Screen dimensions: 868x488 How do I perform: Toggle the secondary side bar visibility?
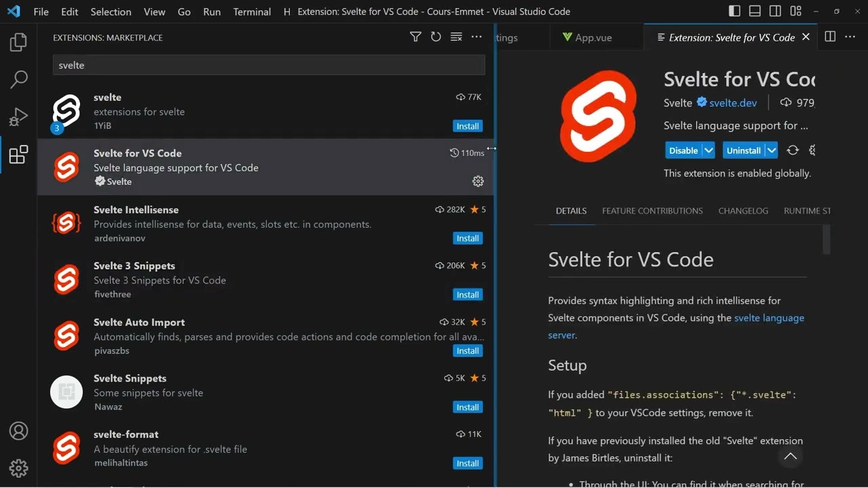[775, 12]
